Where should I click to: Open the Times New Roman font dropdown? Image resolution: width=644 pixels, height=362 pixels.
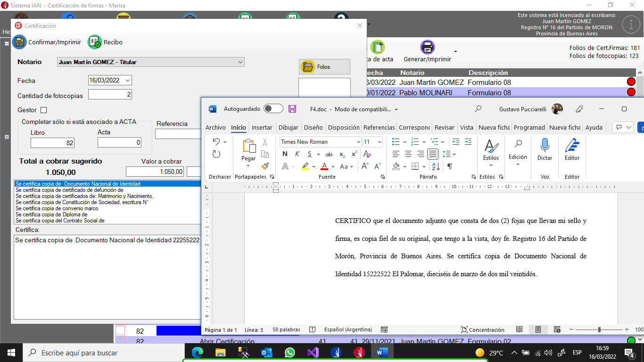tap(358, 142)
